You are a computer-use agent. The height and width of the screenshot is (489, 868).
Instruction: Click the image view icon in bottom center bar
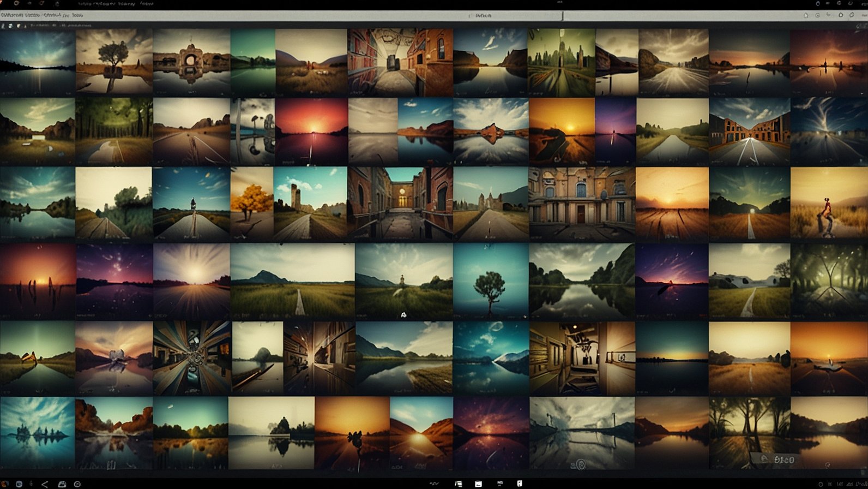pyautogui.click(x=478, y=484)
